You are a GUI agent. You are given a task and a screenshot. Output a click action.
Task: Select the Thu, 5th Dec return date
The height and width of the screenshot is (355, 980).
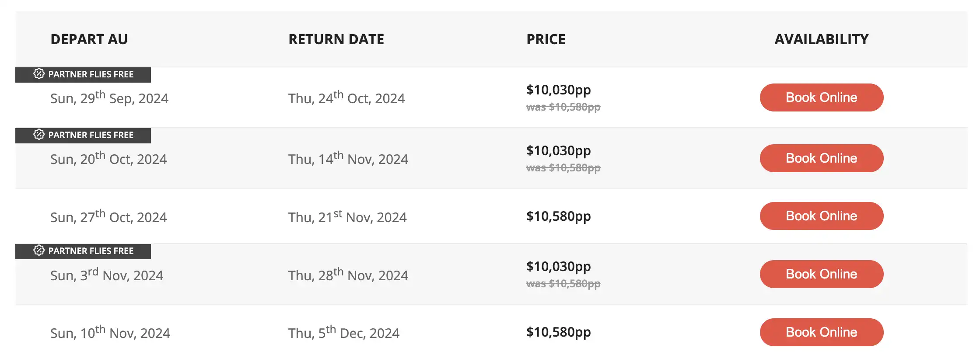point(343,332)
